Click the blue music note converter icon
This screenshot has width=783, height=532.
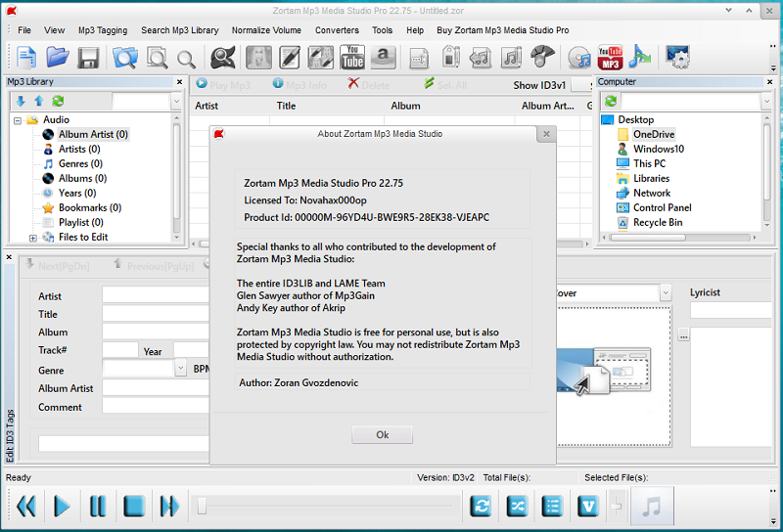click(640, 57)
